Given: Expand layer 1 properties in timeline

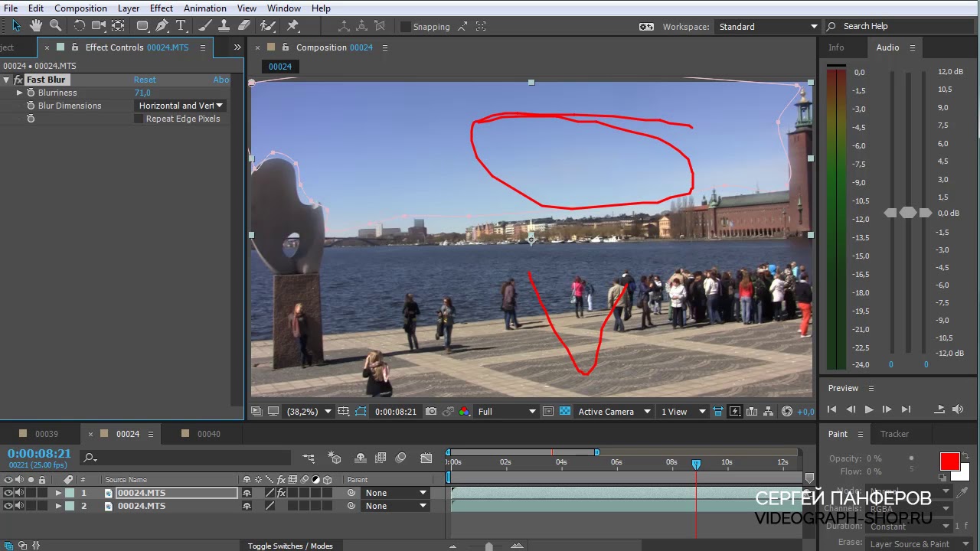Looking at the screenshot, I should 57,493.
